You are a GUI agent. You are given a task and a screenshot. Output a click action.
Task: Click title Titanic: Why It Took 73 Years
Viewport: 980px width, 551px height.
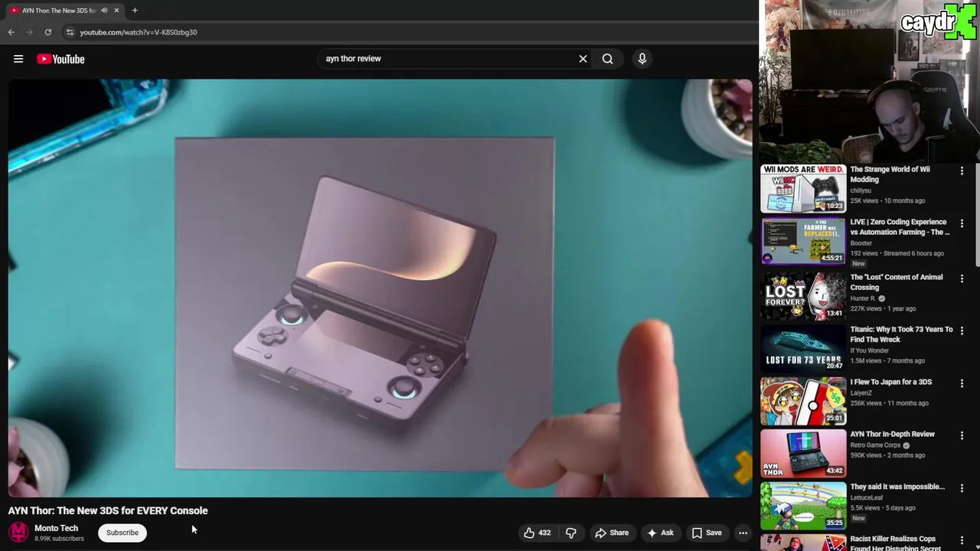click(x=901, y=334)
